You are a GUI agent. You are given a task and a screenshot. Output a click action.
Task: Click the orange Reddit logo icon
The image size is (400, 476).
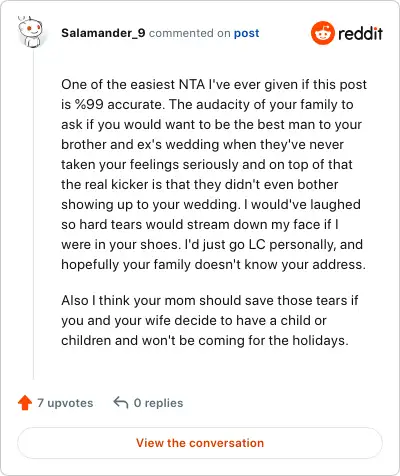pos(322,33)
